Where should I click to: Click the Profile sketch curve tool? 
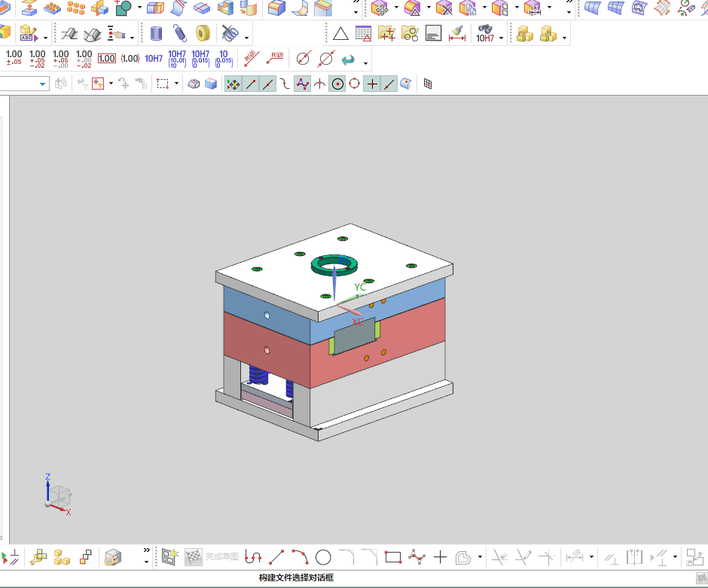(253, 557)
